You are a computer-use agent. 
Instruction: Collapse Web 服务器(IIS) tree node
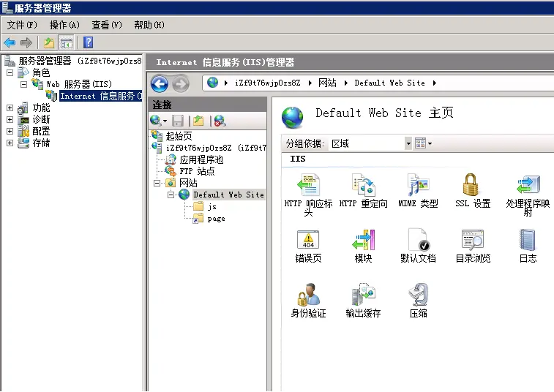coord(23,84)
